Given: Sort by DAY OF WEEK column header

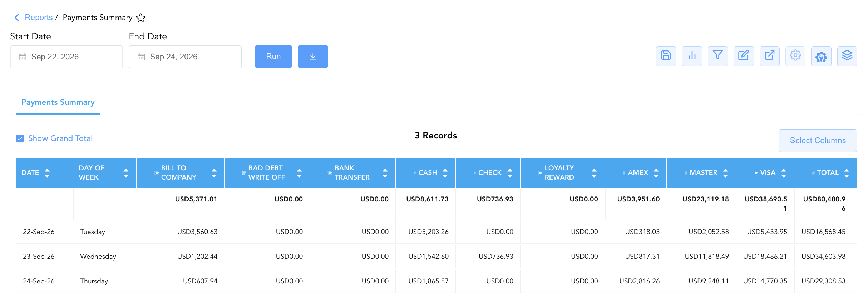Looking at the screenshot, I should [x=104, y=173].
